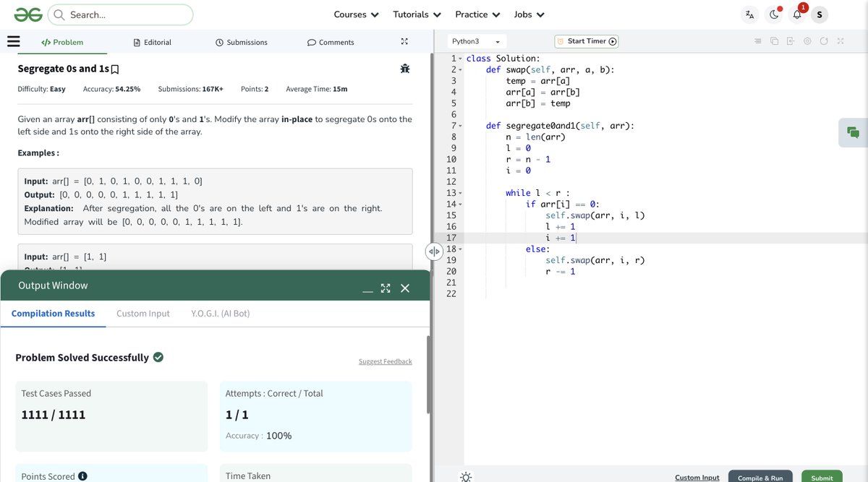Viewport: 868px width, 482px height.
Task: Select the Compilation Results tab
Action: click(x=53, y=314)
